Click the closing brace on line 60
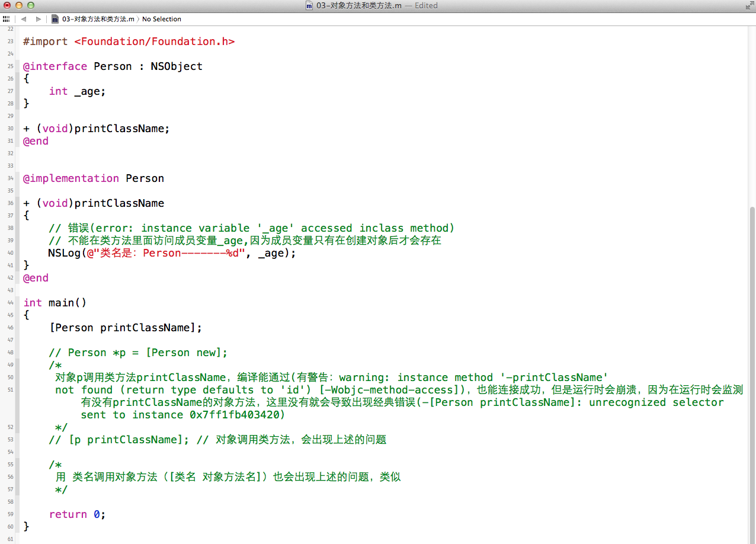756x544 pixels. 26,526
